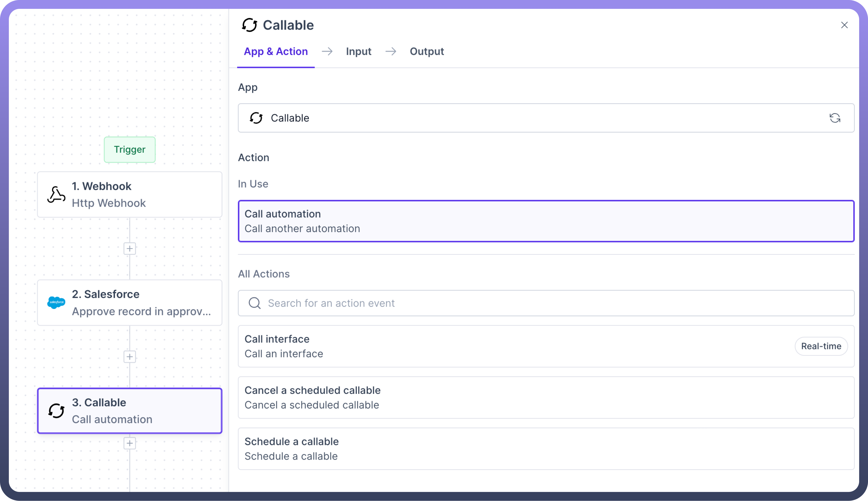Switch to the Output tab
868x501 pixels.
click(426, 52)
